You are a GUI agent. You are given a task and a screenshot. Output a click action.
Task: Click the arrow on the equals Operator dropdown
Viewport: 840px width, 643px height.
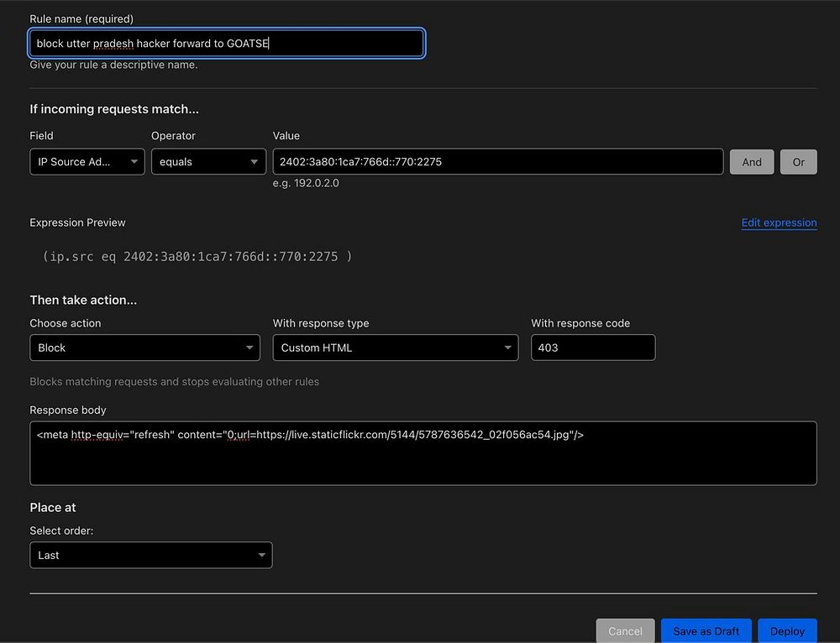click(x=254, y=162)
